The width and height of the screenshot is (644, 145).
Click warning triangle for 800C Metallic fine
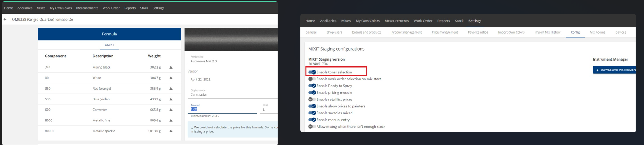coord(171,120)
